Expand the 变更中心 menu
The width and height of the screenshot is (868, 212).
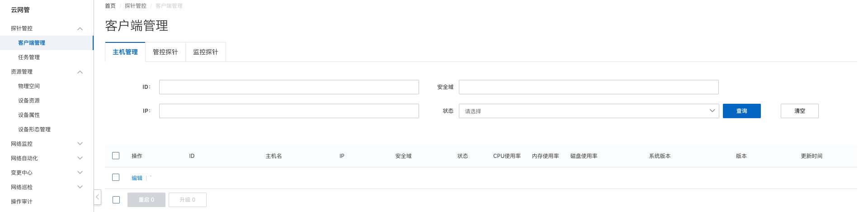click(x=47, y=173)
